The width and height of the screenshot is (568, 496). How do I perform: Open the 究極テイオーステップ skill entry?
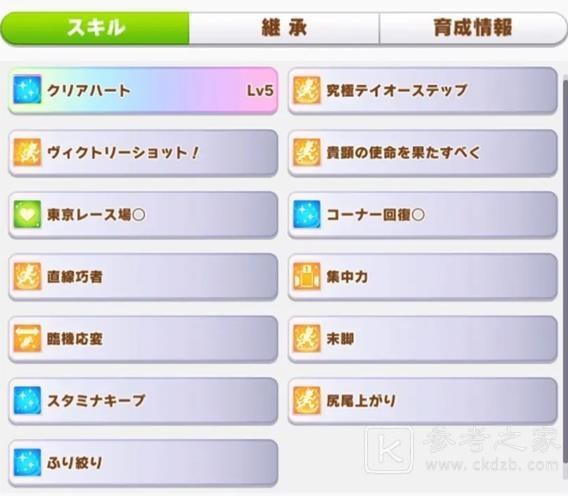pyautogui.click(x=423, y=90)
